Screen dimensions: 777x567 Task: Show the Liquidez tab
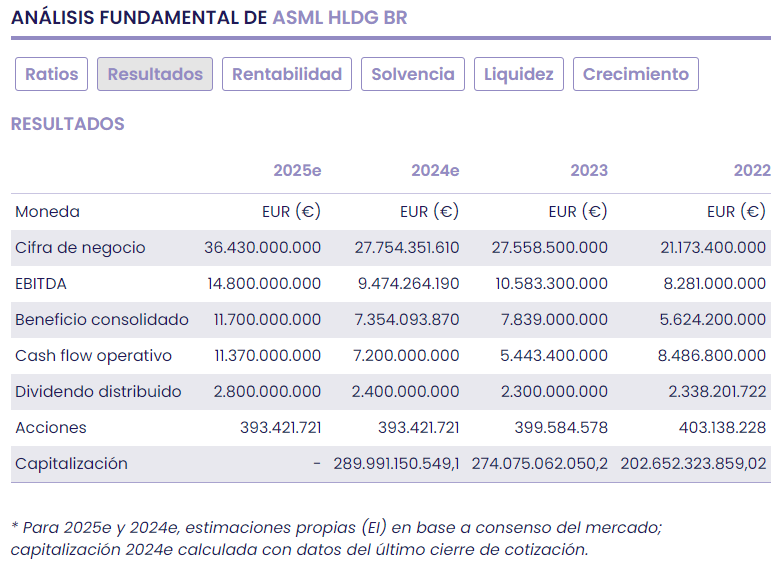click(519, 74)
